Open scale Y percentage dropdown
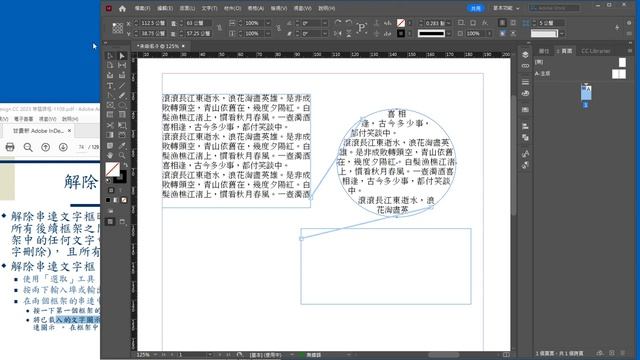 [268, 33]
